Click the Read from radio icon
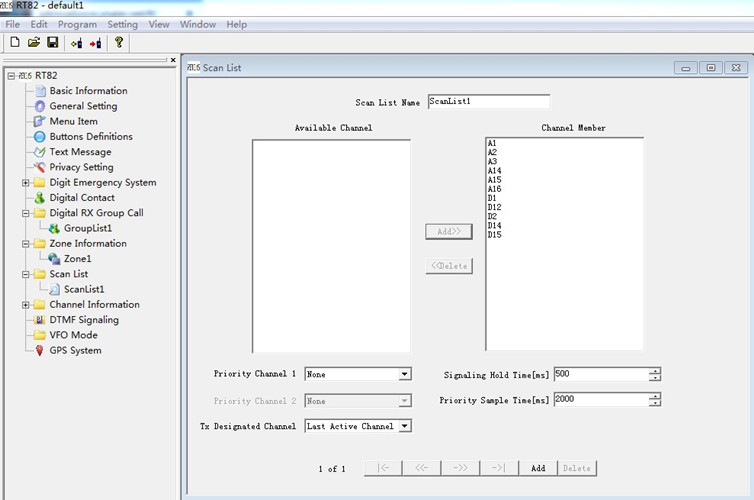754x500 pixels. coord(76,43)
